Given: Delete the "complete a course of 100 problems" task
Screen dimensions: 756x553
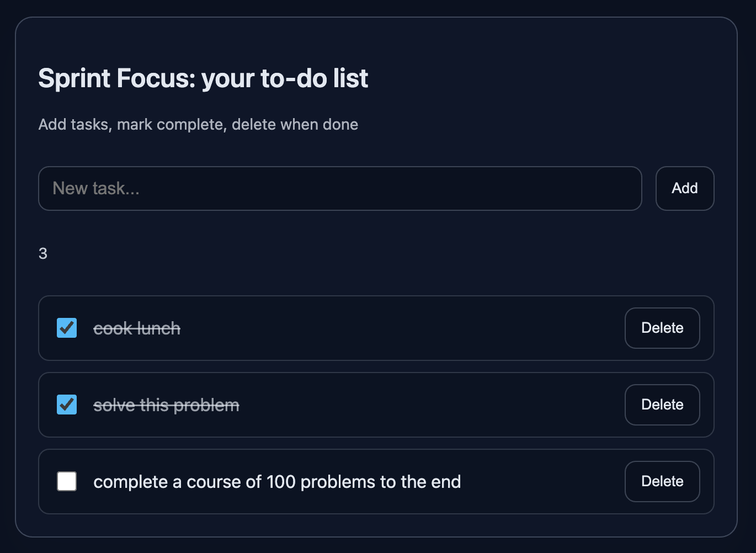Looking at the screenshot, I should click(x=662, y=481).
